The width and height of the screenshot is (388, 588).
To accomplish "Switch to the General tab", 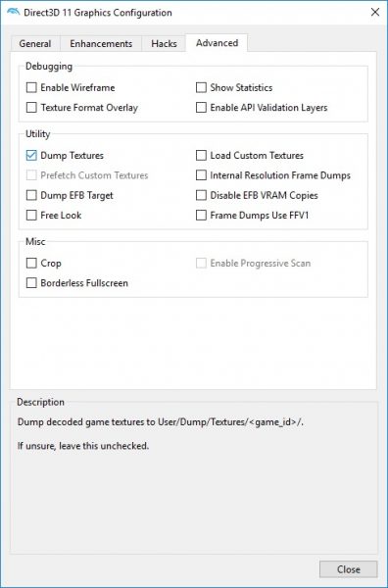I will click(35, 43).
